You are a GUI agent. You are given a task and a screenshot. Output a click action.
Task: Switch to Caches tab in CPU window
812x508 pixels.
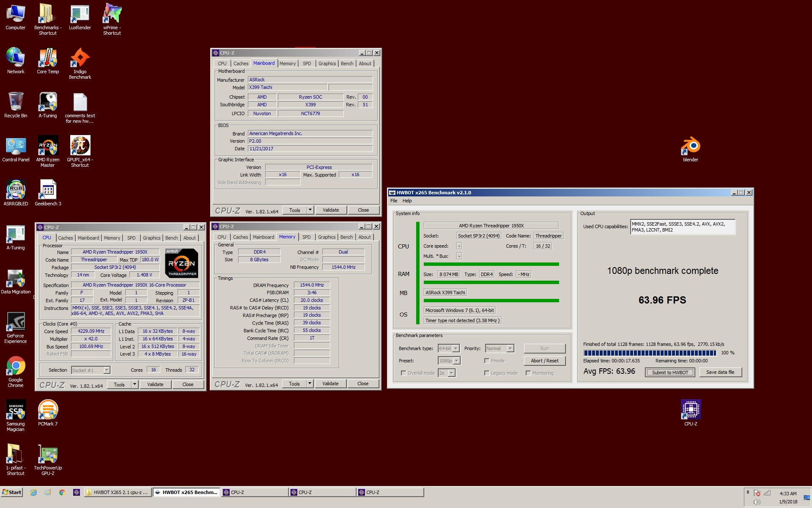pyautogui.click(x=66, y=238)
